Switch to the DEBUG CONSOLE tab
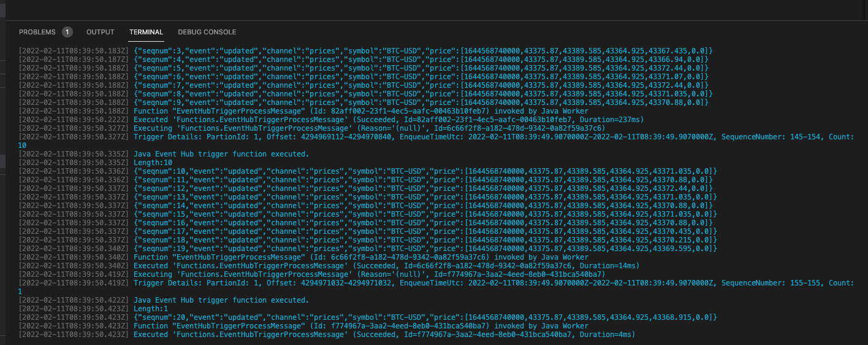 [x=207, y=32]
